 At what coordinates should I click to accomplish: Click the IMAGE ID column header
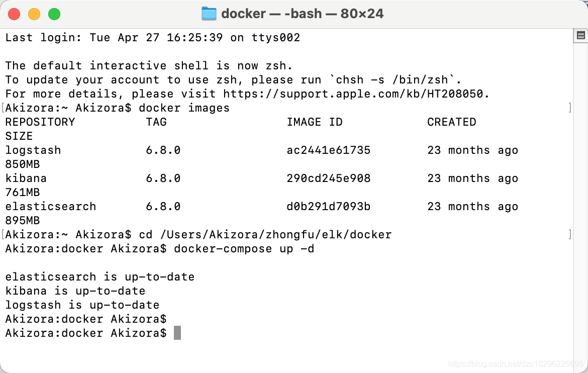point(315,122)
